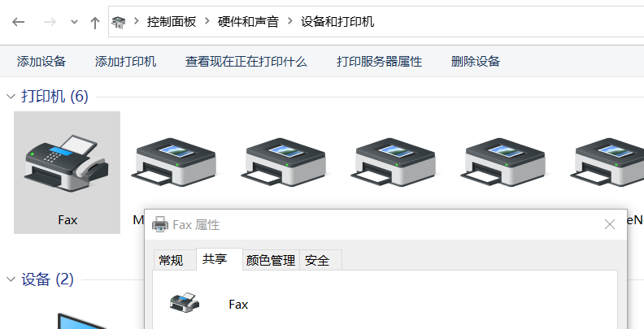Switch to the 颜色管理 tab
This screenshot has height=329, width=644.
point(271,261)
